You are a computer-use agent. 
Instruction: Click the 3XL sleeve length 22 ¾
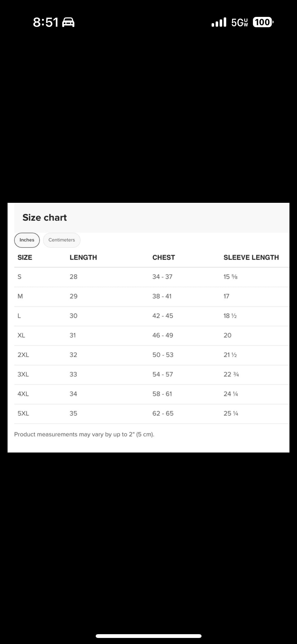(x=231, y=374)
